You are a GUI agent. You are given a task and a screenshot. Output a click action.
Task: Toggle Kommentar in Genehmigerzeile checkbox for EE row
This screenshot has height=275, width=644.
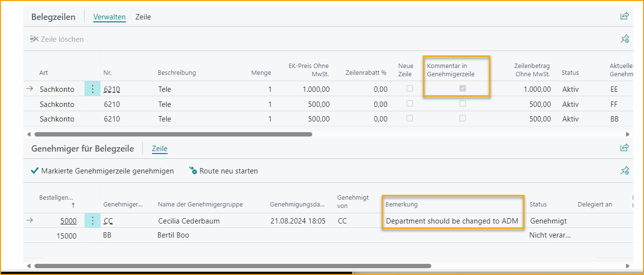(x=462, y=88)
